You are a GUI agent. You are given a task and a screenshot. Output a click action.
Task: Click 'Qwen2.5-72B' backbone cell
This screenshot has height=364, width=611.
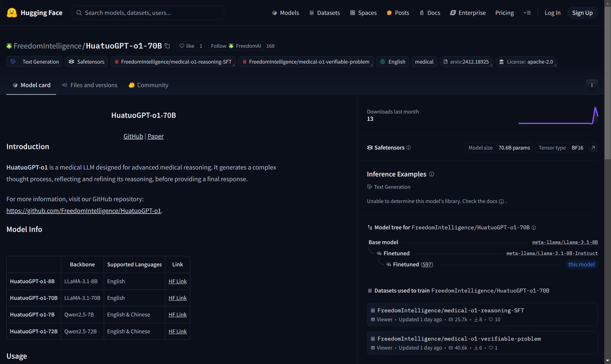click(x=82, y=331)
